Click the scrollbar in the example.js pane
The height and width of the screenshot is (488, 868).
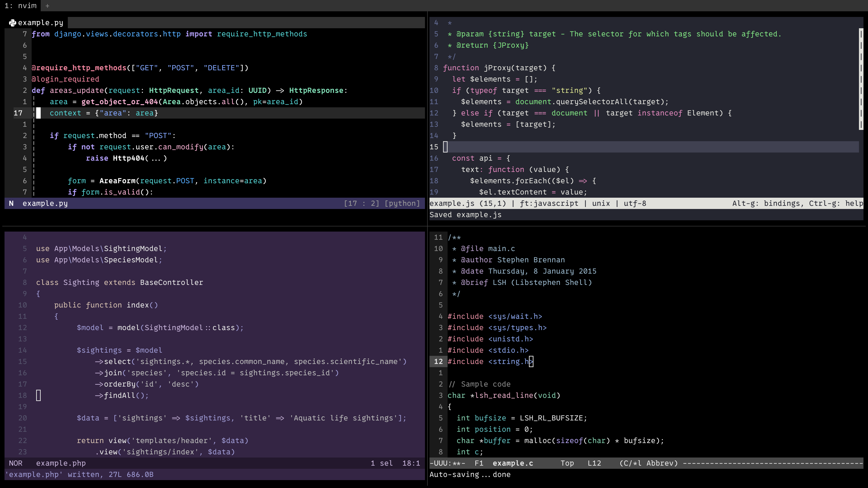tap(861, 79)
